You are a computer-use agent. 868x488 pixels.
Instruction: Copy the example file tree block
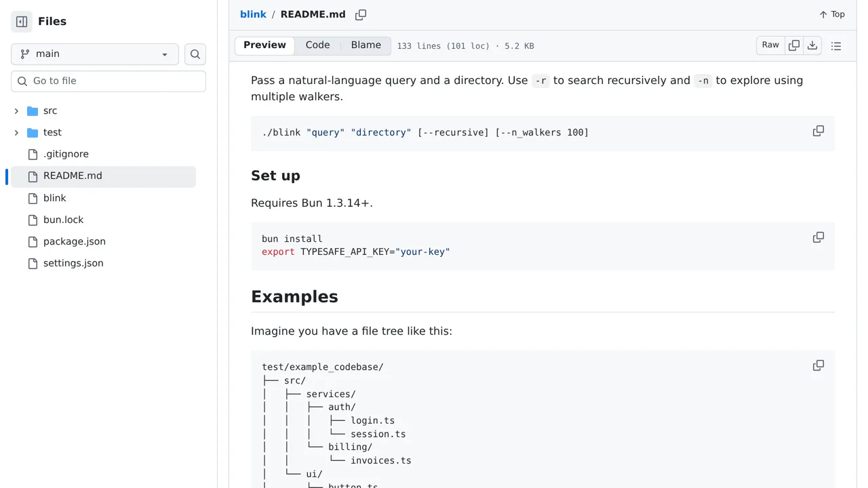point(818,365)
